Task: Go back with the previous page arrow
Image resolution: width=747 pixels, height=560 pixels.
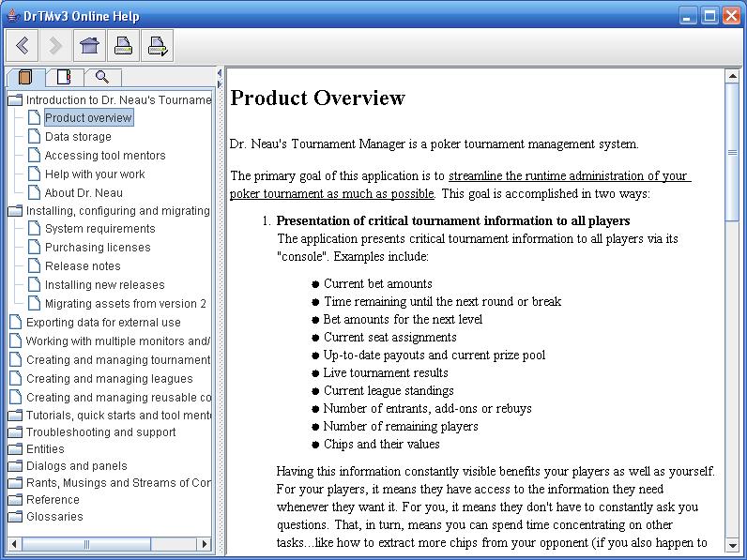Action: tap(22, 46)
